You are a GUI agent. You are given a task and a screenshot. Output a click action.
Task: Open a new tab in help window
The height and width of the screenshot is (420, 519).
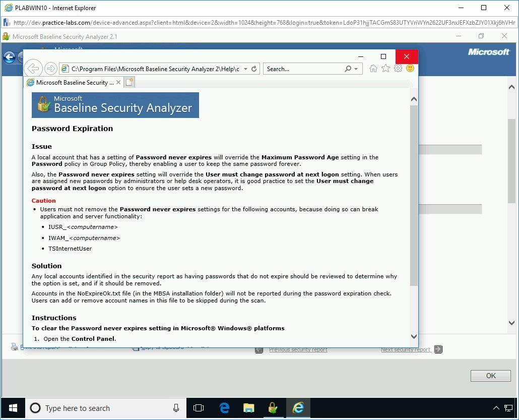pos(129,82)
